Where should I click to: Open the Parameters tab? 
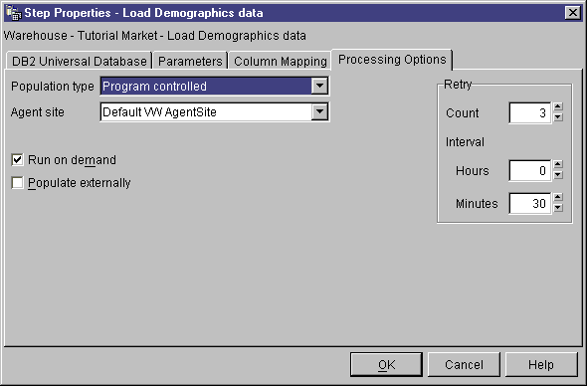190,61
